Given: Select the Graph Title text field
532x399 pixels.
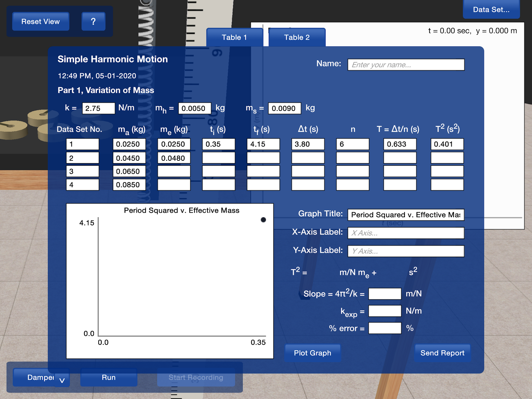Looking at the screenshot, I should point(406,215).
